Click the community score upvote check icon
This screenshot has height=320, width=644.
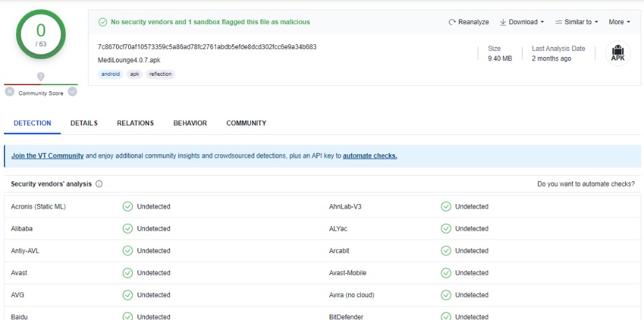point(72,92)
